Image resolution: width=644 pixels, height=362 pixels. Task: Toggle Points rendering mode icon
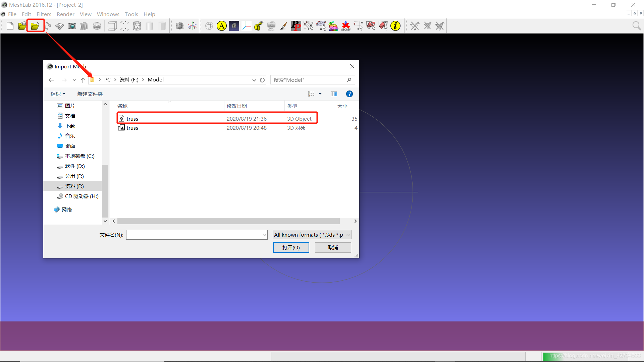pyautogui.click(x=124, y=26)
